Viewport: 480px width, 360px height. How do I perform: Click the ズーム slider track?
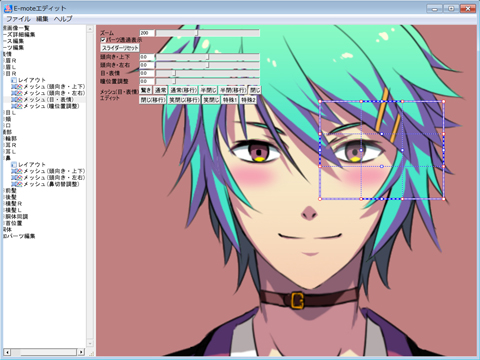tap(208, 33)
